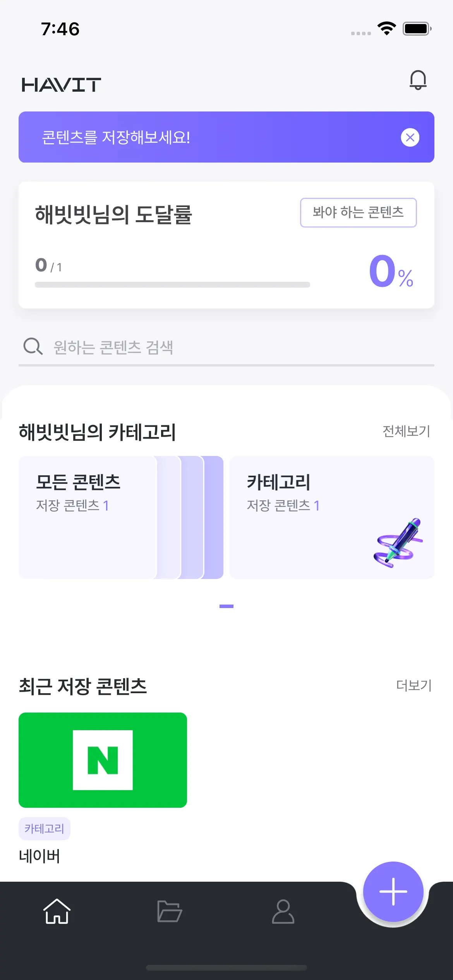The image size is (453, 980).
Task: Tap the category page indicator dash
Action: tap(226, 606)
